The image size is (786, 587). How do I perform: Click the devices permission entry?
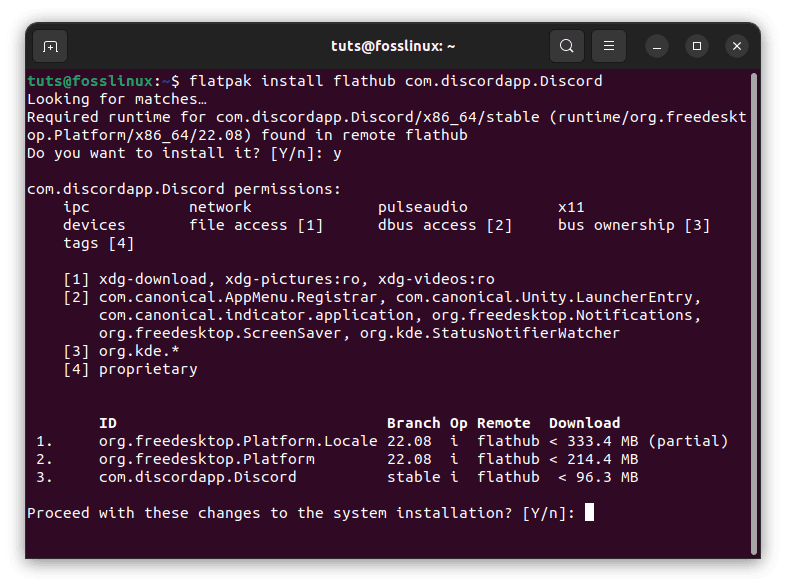(94, 225)
